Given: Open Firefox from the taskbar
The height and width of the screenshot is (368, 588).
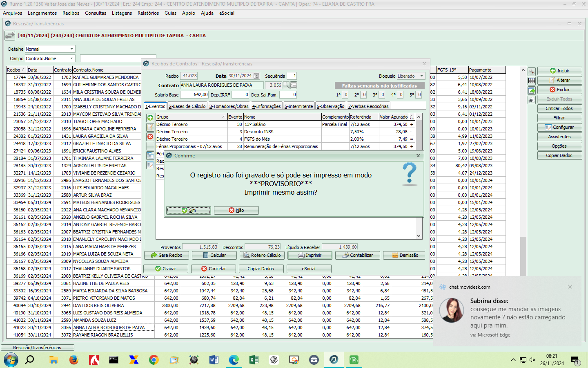Looking at the screenshot, I should coord(73,360).
